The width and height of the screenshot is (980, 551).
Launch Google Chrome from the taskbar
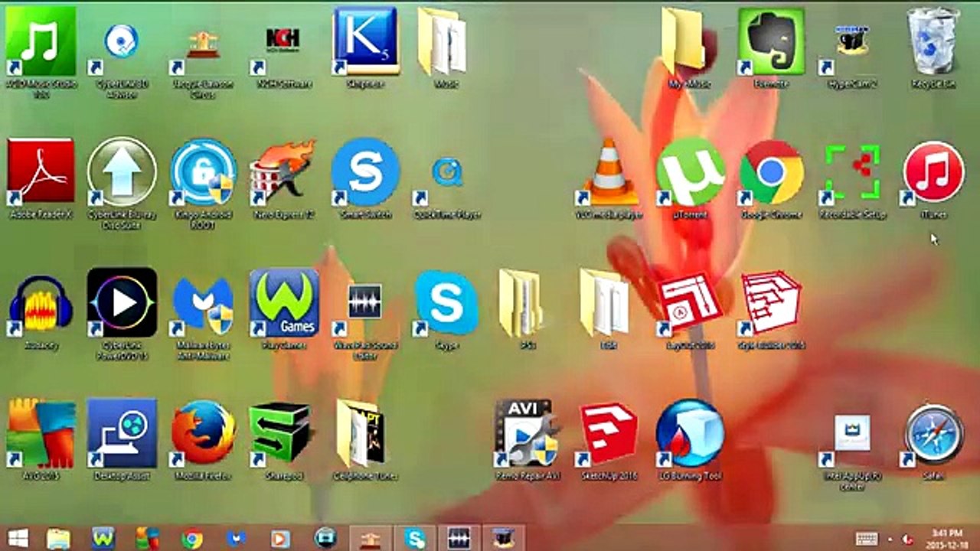click(x=192, y=539)
